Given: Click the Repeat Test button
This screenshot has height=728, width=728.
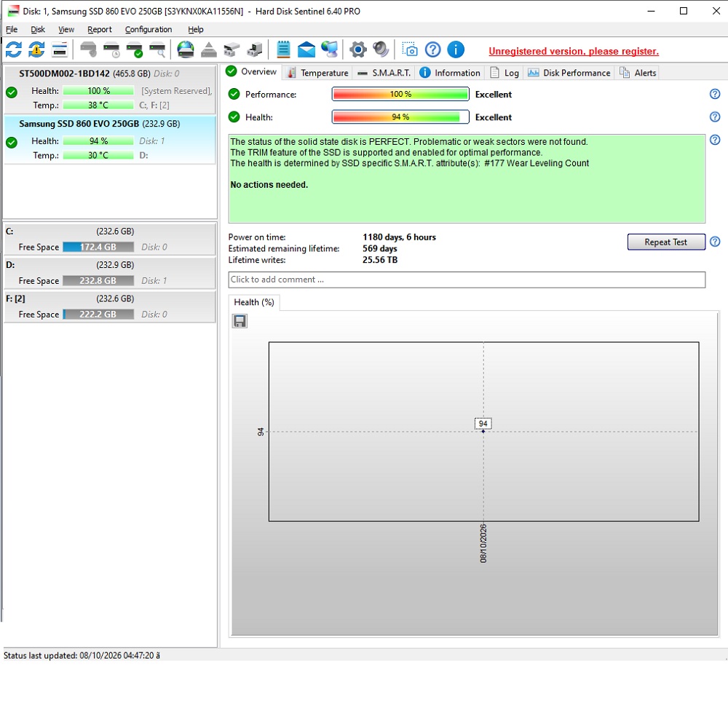Looking at the screenshot, I should point(666,242).
